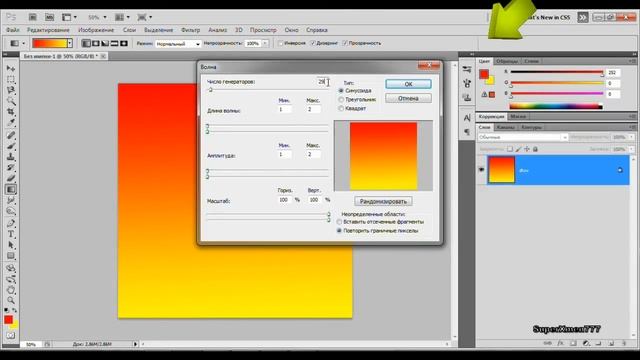Select the Horizontal Type tool
Viewport: 640px width, 360px height.
coord(11,234)
